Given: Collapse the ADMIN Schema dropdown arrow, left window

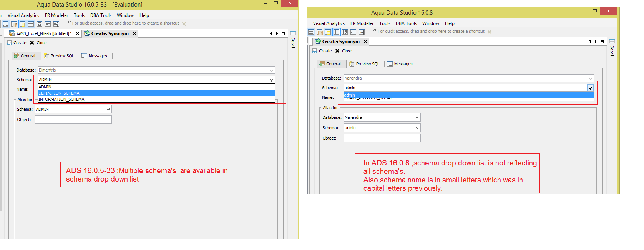Looking at the screenshot, I should coord(272,80).
